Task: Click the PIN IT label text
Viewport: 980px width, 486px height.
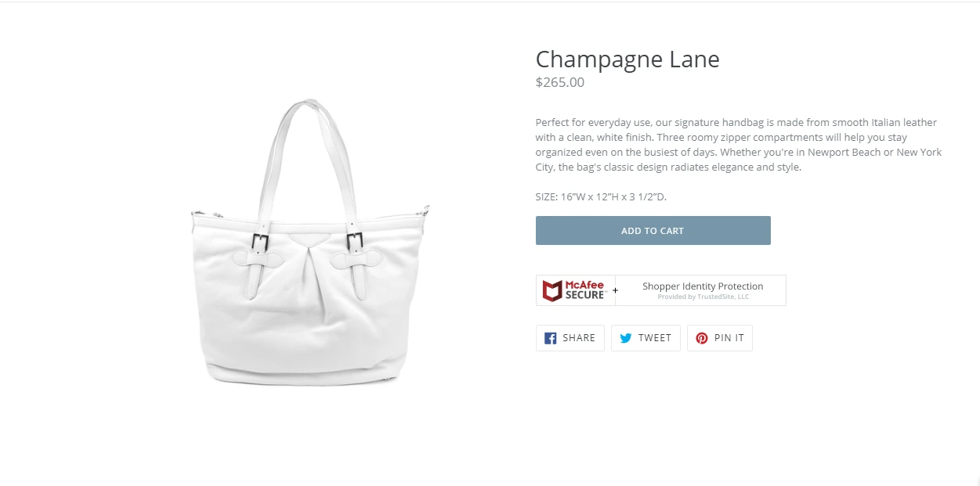Action: [729, 338]
